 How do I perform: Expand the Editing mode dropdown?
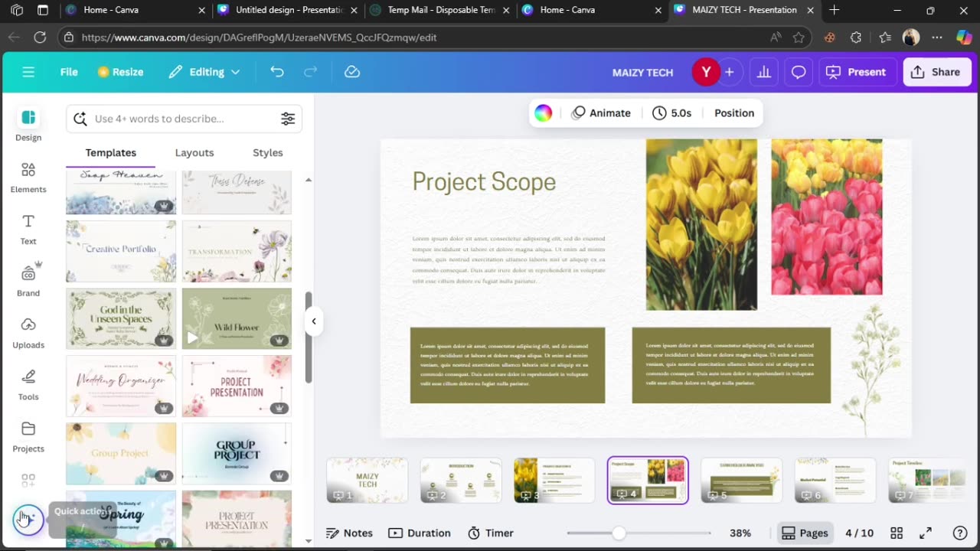click(x=204, y=72)
